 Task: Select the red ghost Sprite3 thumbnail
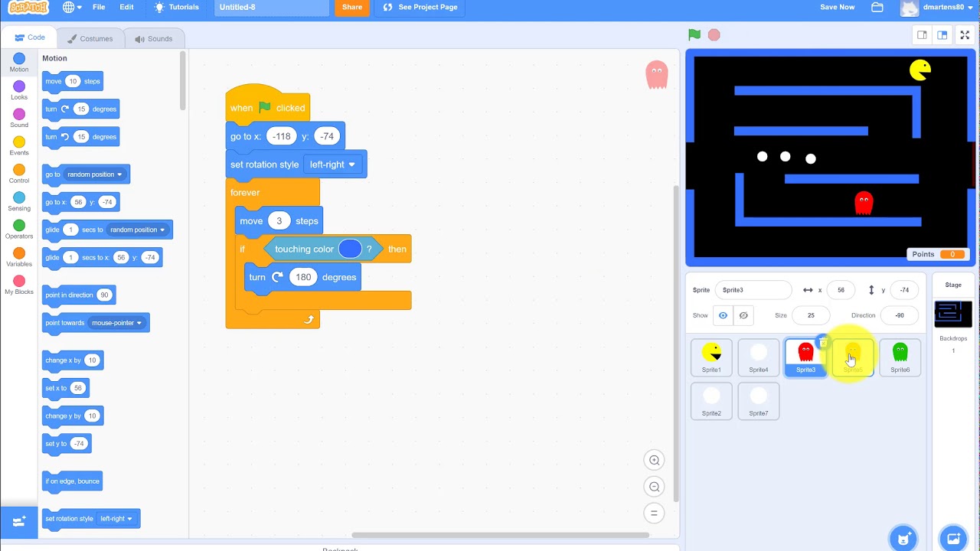[805, 357]
